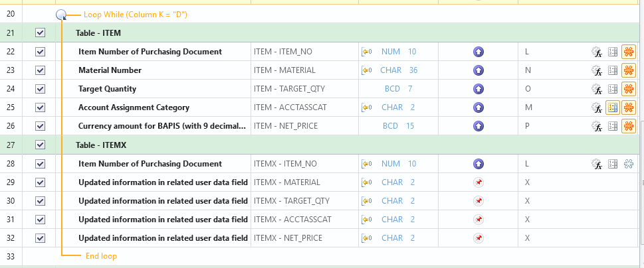Screen dimensions: 644x268
Task: Open CHAR data type for ITEM - ACCTASSCAT
Action: [x=391, y=107]
